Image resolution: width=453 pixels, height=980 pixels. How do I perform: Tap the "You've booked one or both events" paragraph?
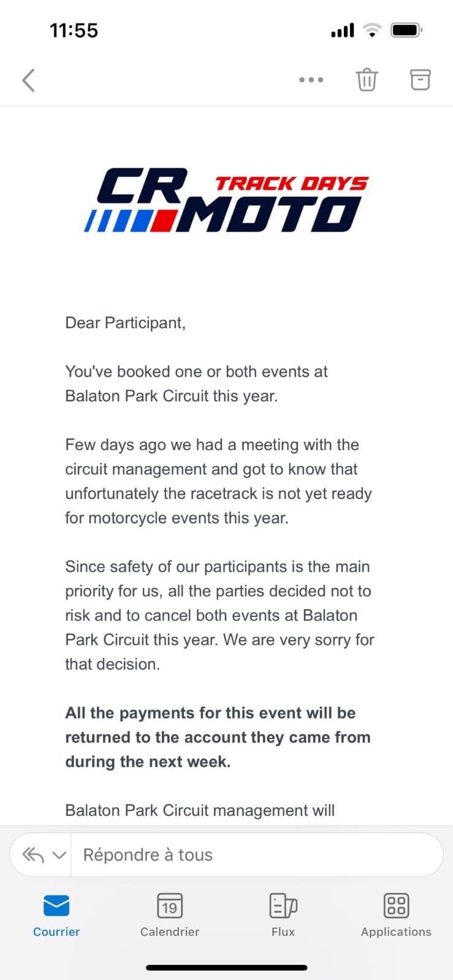pyautogui.click(x=196, y=383)
